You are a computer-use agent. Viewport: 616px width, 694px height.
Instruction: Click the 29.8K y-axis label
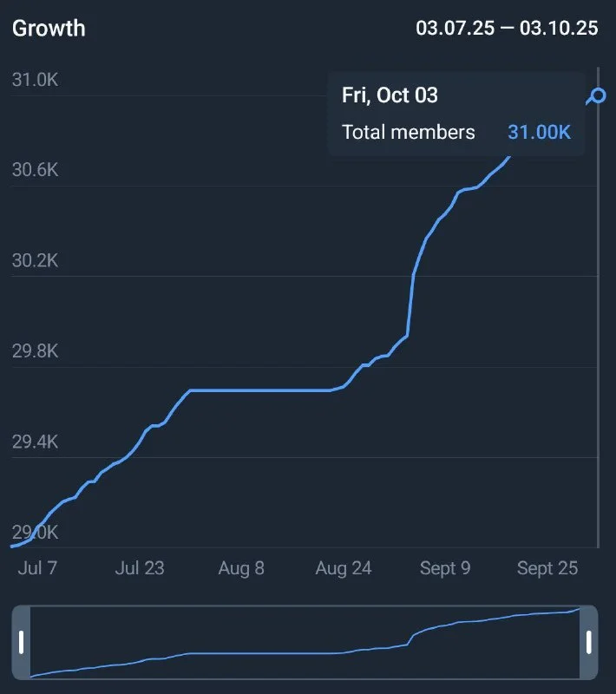[x=35, y=351]
